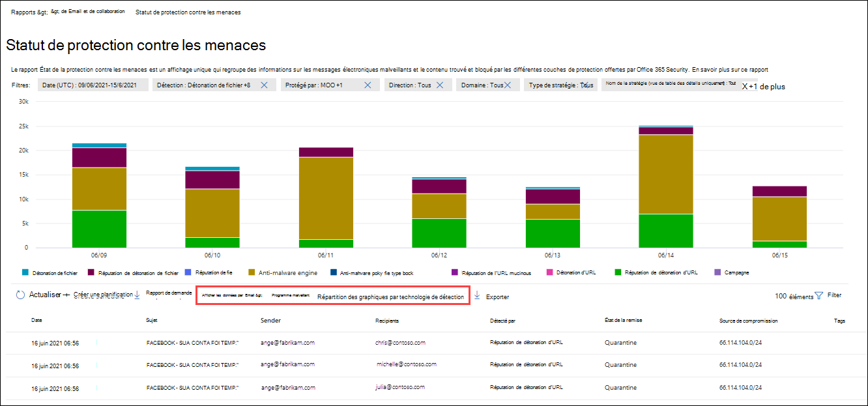Click the Actualiser refresh icon
Screen dimensions: 868x406
pyautogui.click(x=20, y=295)
